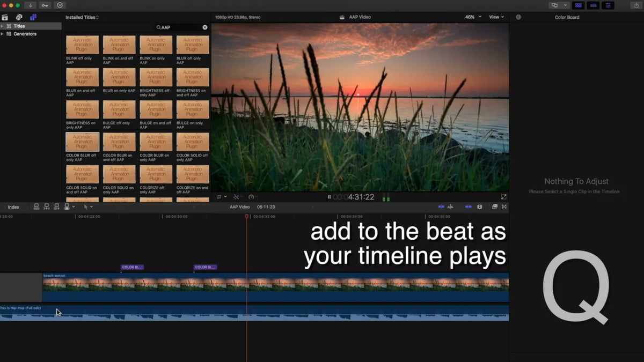Click the Import Media down-arrow button

click(31, 5)
